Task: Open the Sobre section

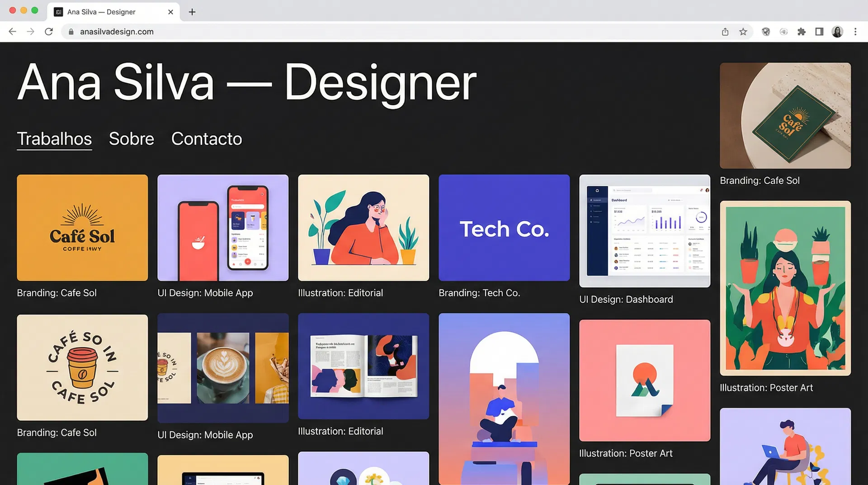Action: point(131,139)
